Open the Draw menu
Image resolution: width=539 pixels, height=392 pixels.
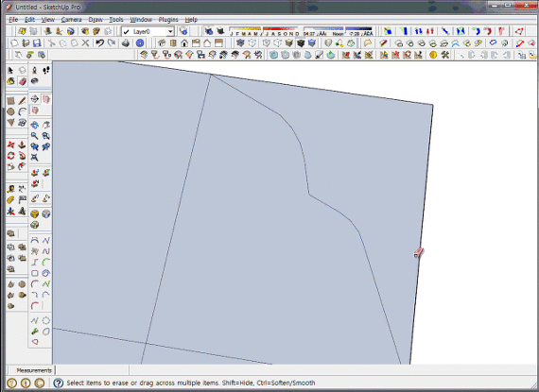(x=96, y=20)
